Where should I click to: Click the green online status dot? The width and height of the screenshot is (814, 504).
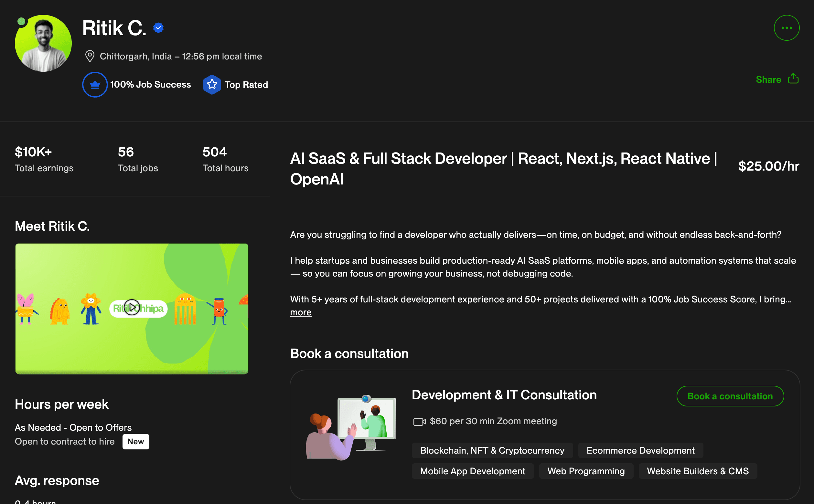point(21,21)
